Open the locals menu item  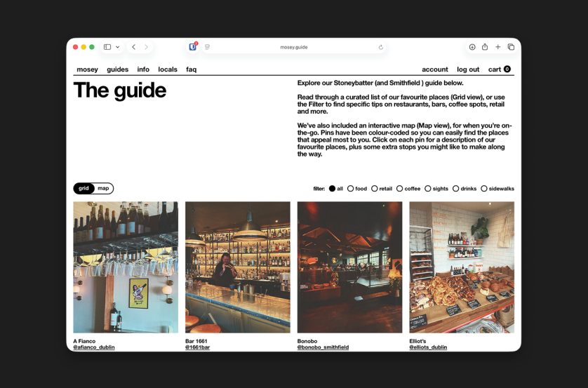pos(168,69)
